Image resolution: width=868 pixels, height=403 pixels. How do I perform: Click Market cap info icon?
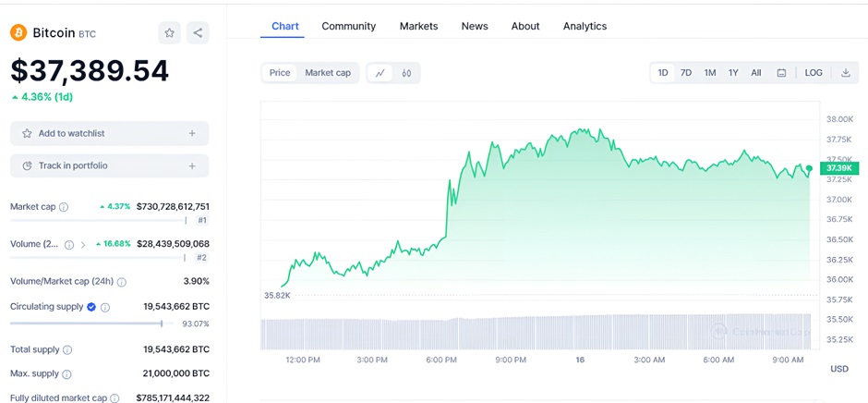pos(64,207)
